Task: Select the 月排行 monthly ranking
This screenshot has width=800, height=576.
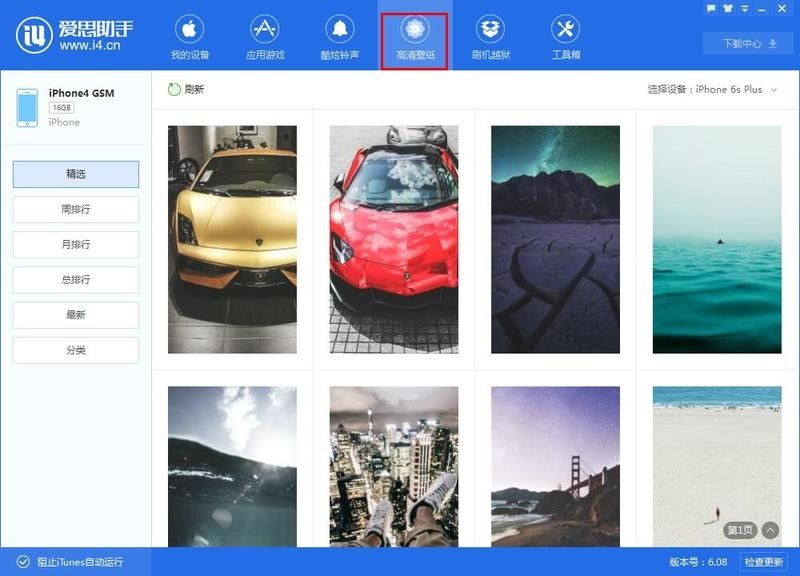Action: coord(76,244)
